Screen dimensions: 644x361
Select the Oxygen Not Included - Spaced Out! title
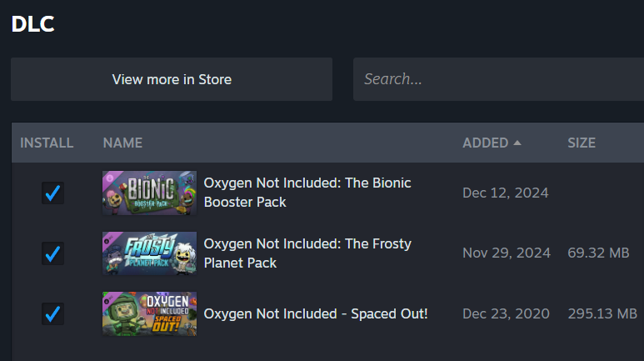315,314
